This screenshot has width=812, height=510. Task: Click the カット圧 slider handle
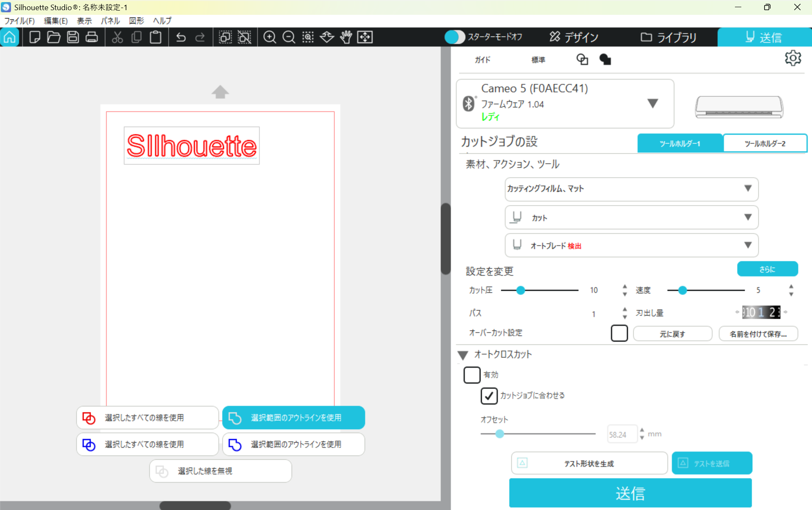click(521, 290)
